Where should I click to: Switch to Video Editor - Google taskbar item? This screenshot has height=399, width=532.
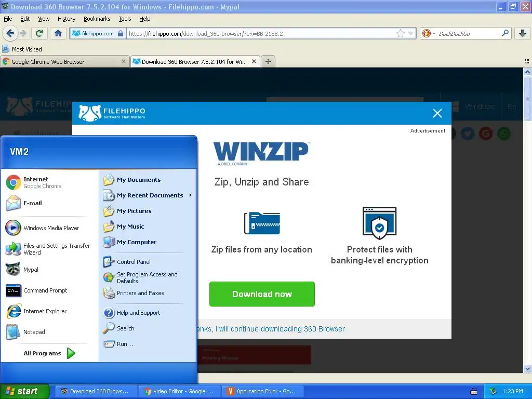tap(179, 391)
